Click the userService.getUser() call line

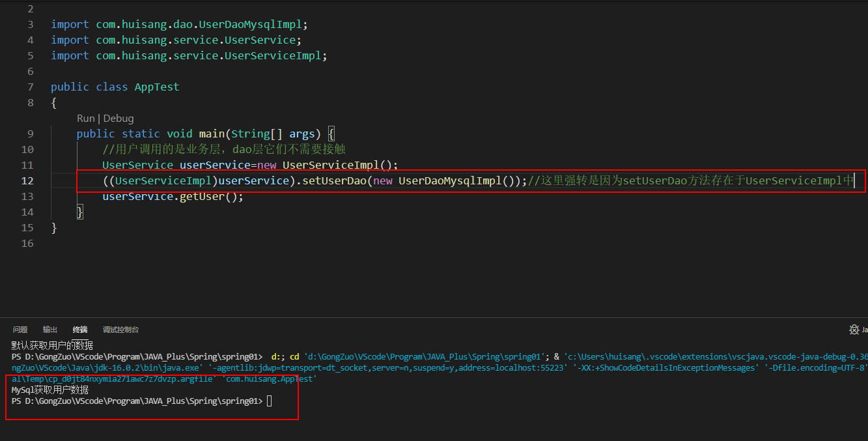click(173, 196)
